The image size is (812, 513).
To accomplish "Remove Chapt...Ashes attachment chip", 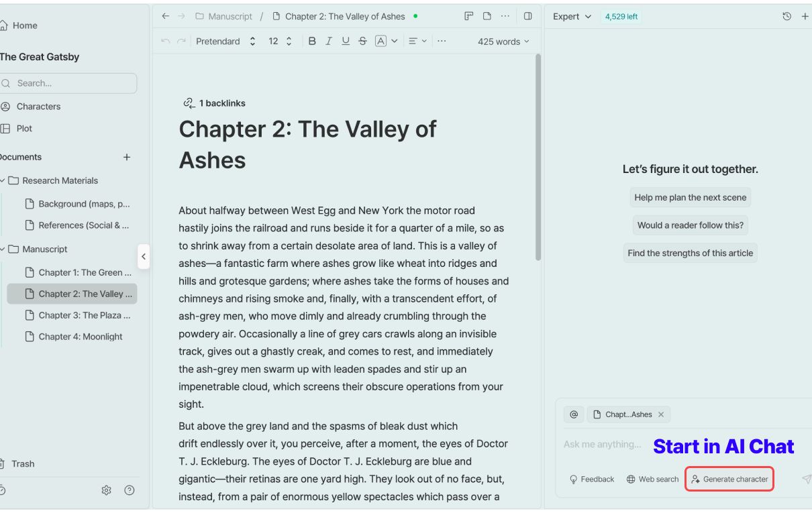I will 661,414.
